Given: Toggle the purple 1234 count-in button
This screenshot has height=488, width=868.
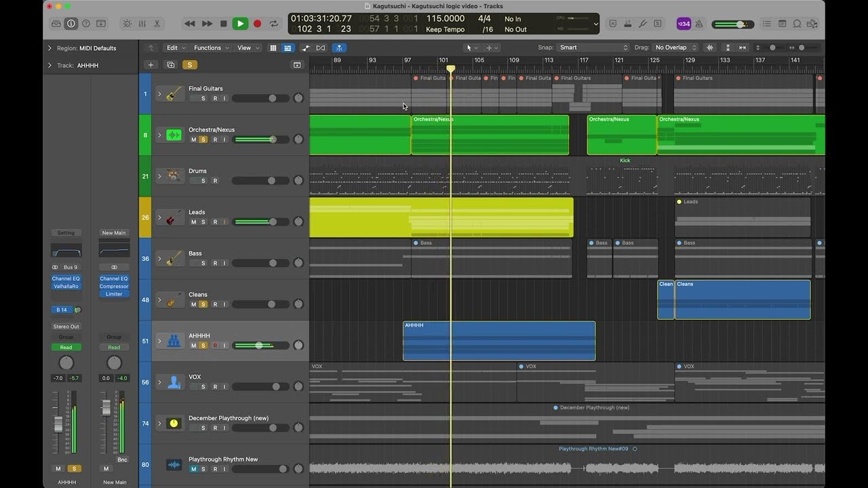Looking at the screenshot, I should [684, 24].
